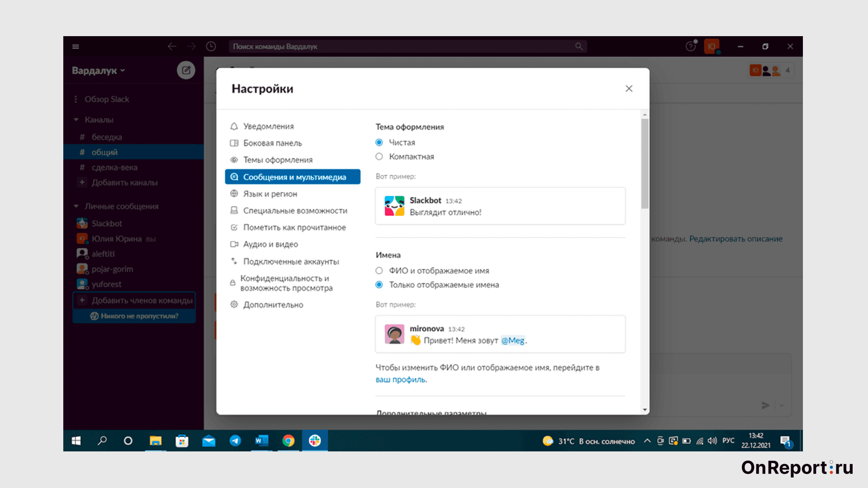Open the Темы оформления settings tab

[x=292, y=160]
